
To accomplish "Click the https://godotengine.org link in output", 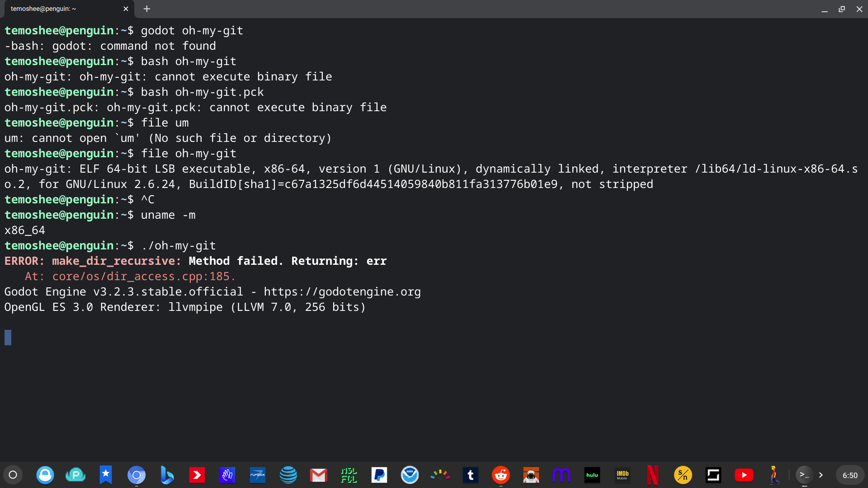I will pos(342,292).
